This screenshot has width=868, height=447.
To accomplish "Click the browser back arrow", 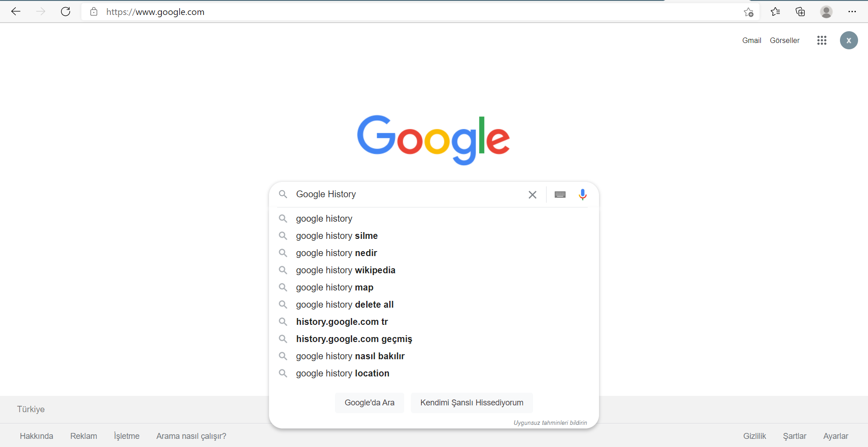I will (x=16, y=12).
